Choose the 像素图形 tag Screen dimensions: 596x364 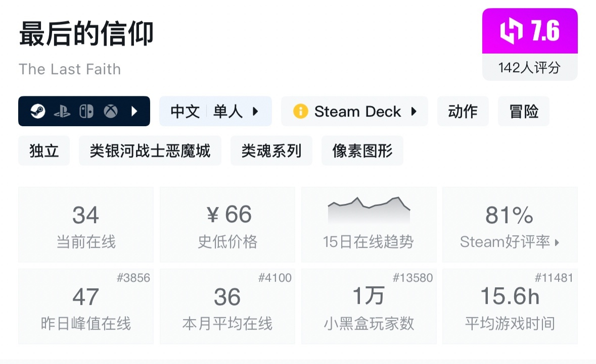(362, 150)
